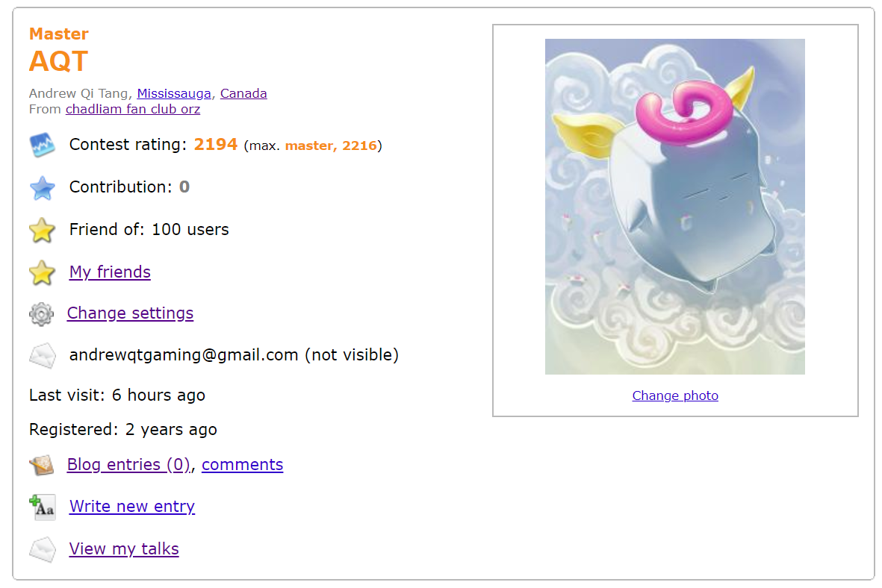Image resolution: width=882 pixels, height=588 pixels.
Task: Click the star icon next to My friends
Action: pyautogui.click(x=42, y=272)
